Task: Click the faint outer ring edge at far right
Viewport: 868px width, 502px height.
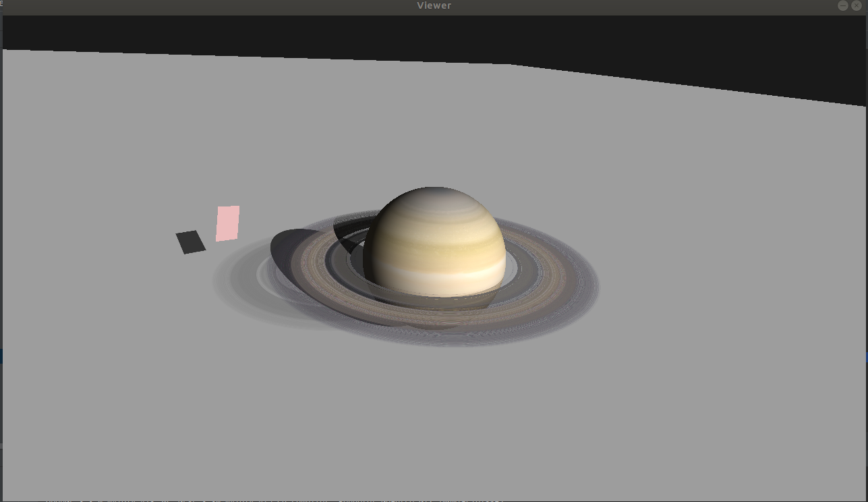Action: point(592,283)
